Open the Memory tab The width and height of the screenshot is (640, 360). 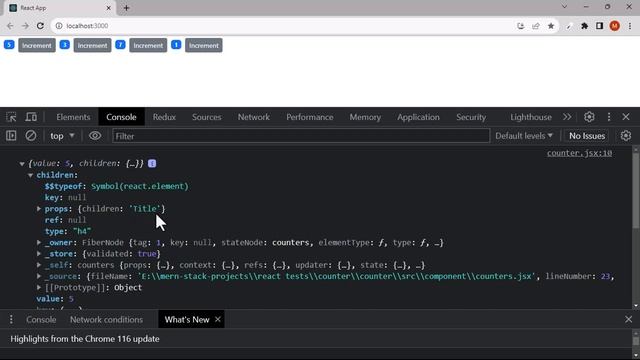point(365,117)
